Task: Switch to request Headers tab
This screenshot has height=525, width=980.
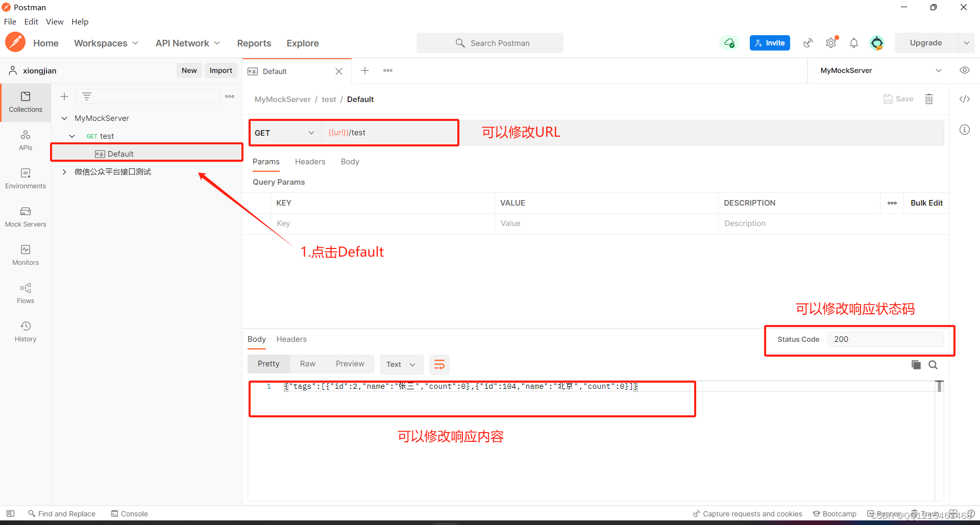Action: click(x=310, y=162)
